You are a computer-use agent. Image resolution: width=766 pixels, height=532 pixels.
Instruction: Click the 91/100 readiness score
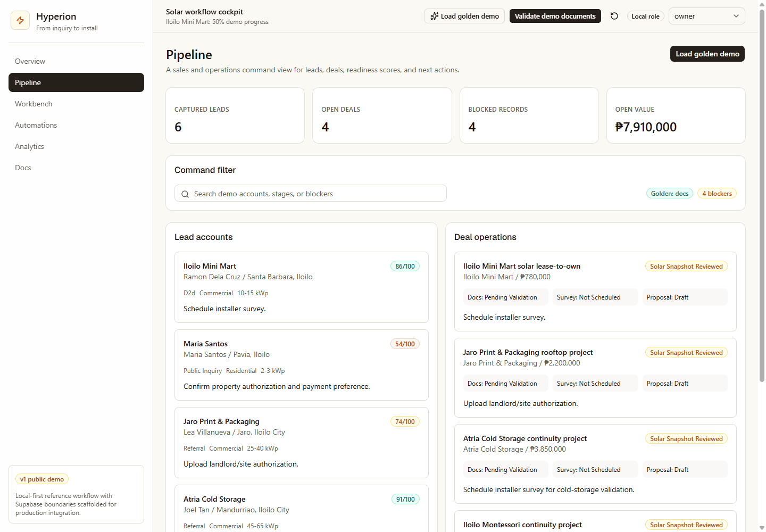point(405,500)
